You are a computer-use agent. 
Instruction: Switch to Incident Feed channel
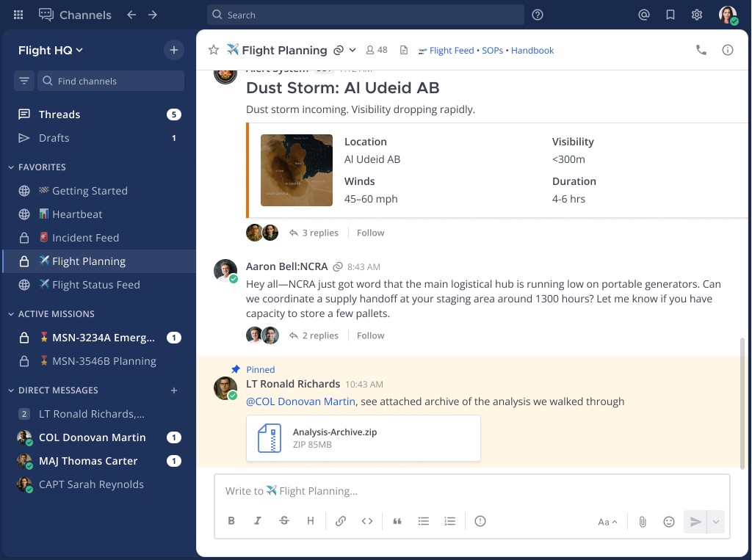[99, 238]
